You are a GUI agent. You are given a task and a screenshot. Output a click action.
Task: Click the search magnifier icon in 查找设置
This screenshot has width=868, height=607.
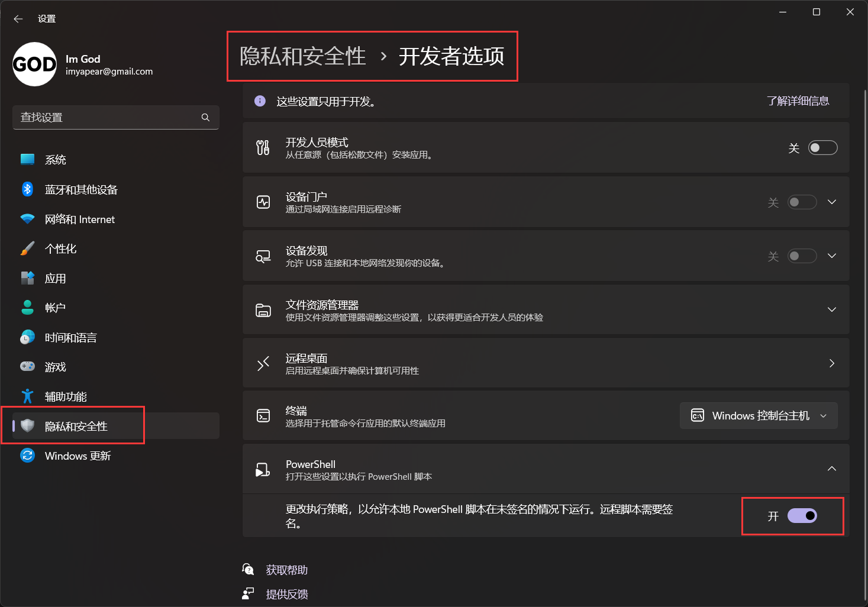(x=205, y=117)
